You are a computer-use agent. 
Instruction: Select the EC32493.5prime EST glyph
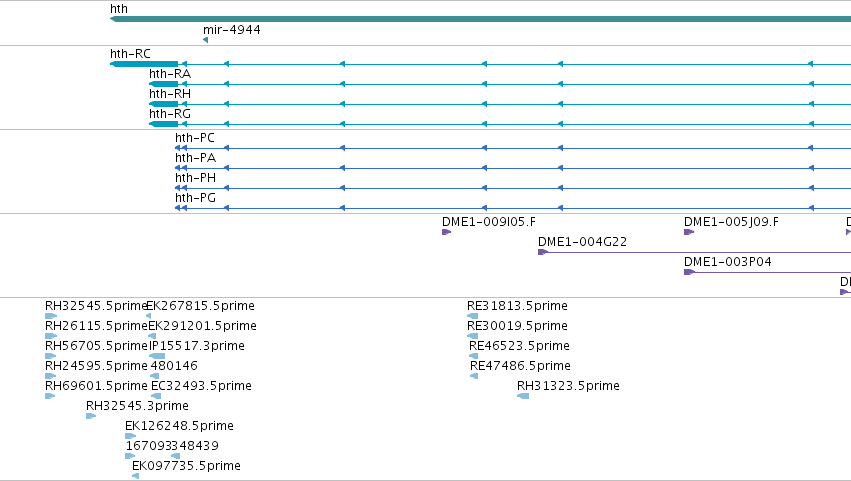156,396
